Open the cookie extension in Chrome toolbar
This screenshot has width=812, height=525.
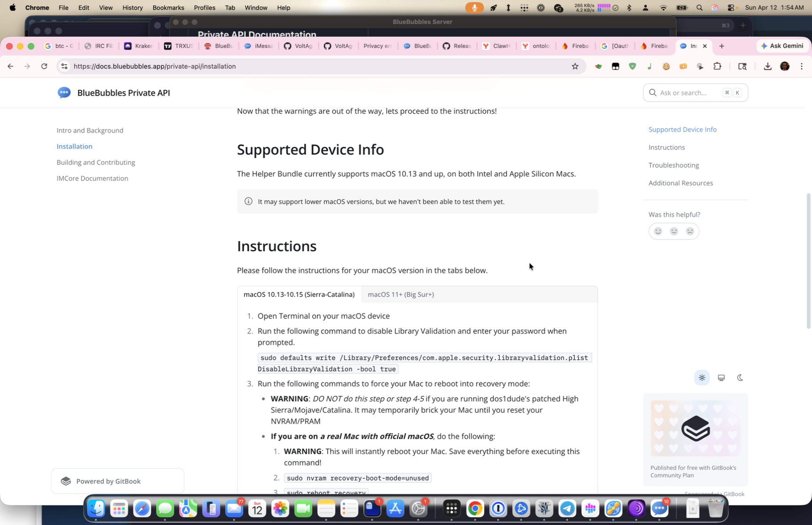(x=666, y=66)
